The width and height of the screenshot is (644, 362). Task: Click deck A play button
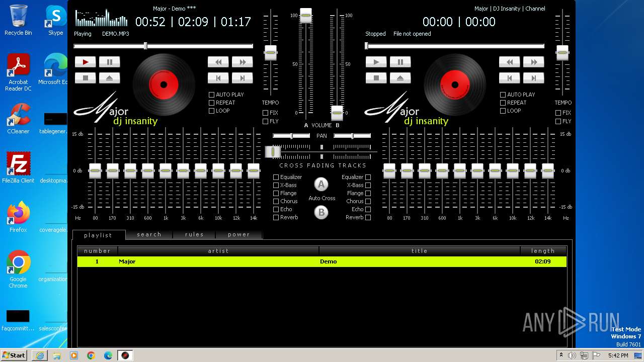tap(86, 62)
